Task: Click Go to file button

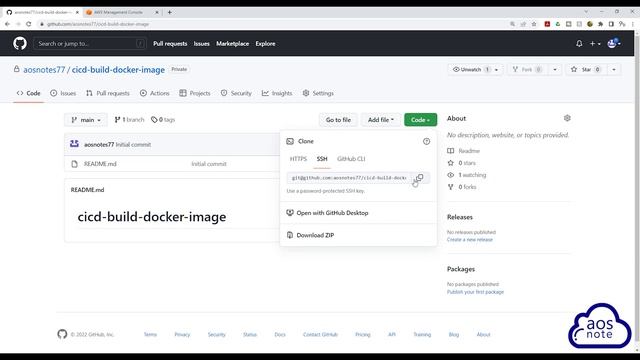Action: point(338,120)
